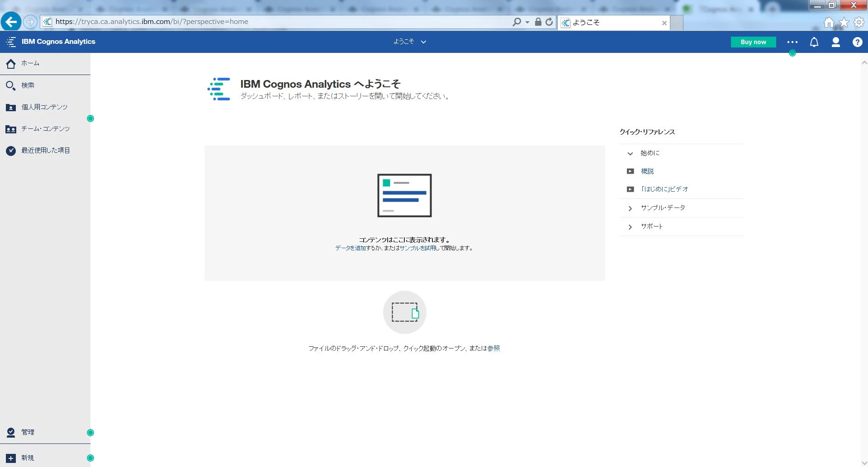Expand the サンプル・データ section
This screenshot has width=868, height=467.
(x=682, y=208)
